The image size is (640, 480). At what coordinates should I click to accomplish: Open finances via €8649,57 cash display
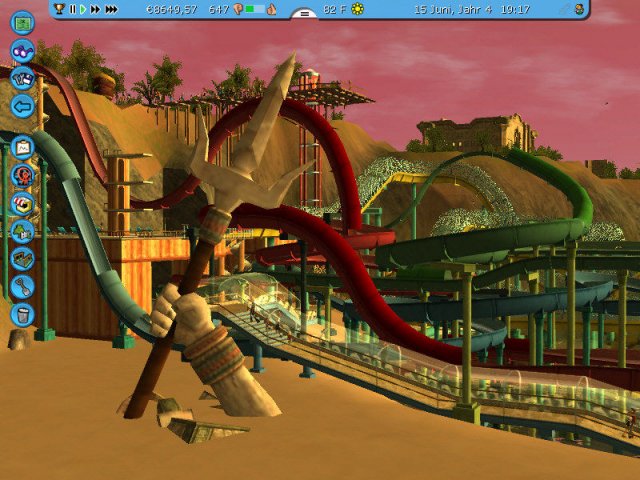click(171, 9)
